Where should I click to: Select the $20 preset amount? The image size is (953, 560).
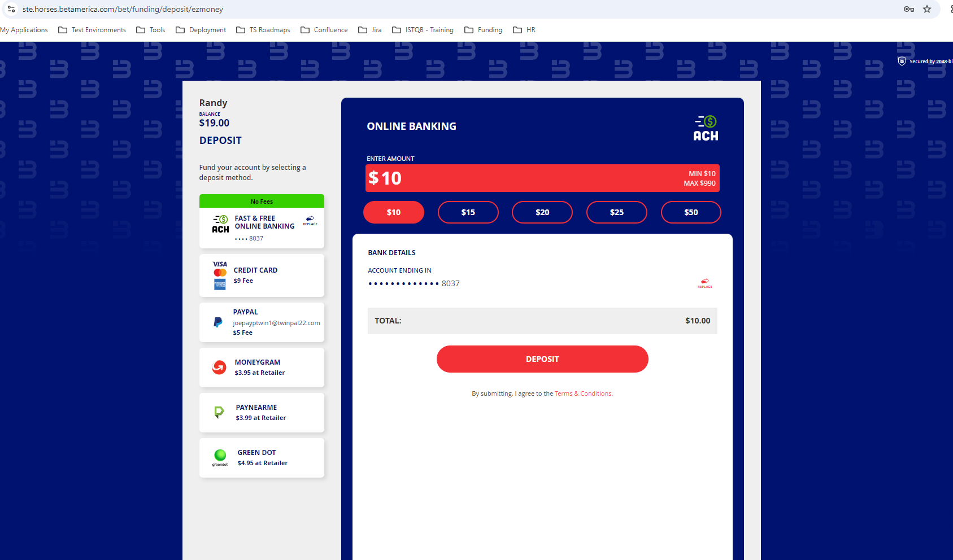coord(542,212)
